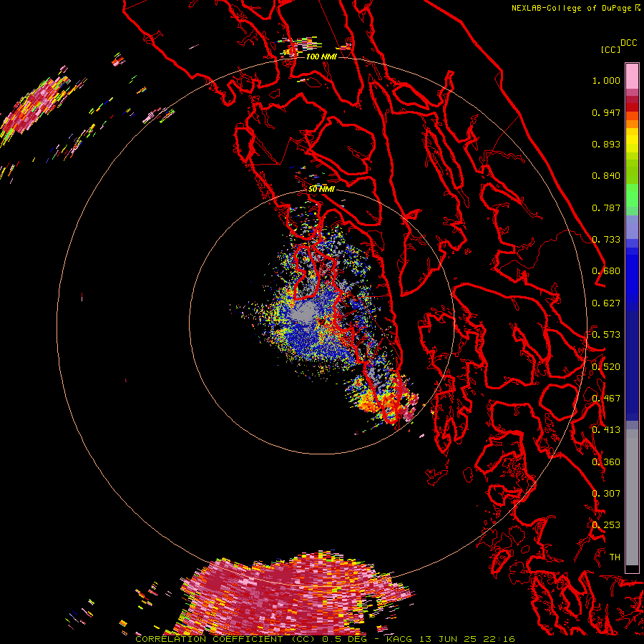The image size is (644, 644).
Task: Click the NEXLAB-College of DuPage title text
Action: coord(575,8)
